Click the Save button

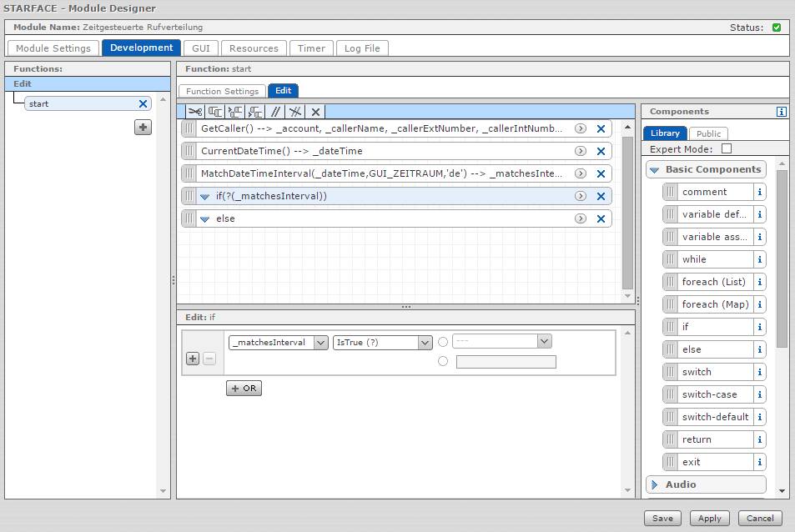click(662, 518)
